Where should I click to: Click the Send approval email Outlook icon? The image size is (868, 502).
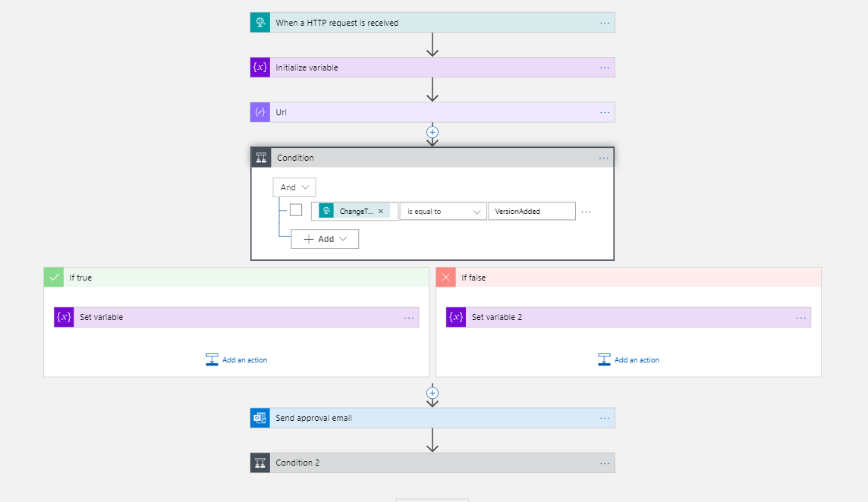click(260, 418)
